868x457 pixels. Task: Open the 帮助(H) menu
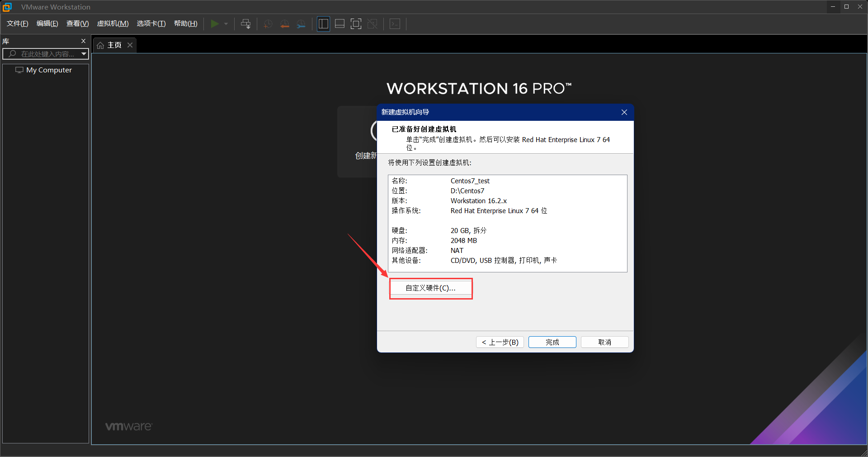coord(186,24)
